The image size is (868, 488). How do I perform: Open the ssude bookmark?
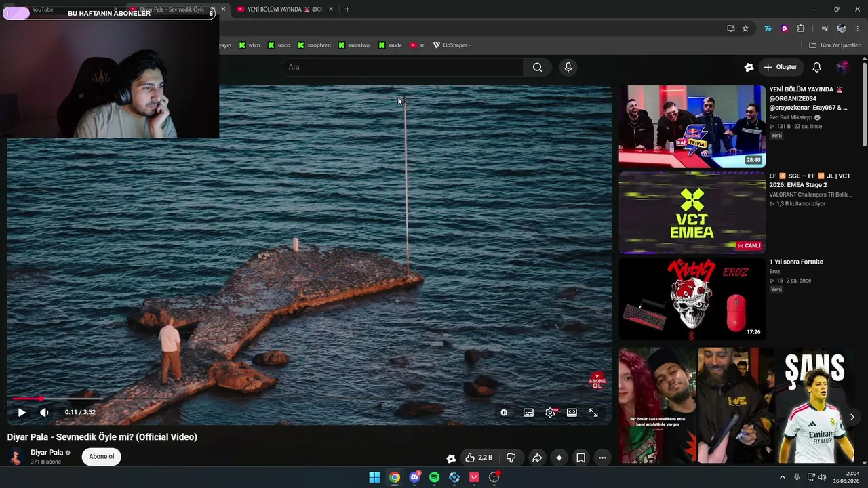pos(391,45)
